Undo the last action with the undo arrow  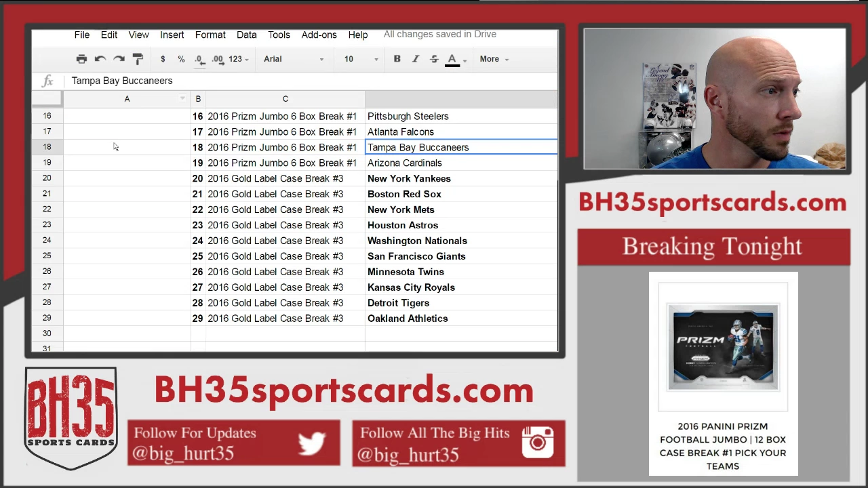(x=100, y=59)
